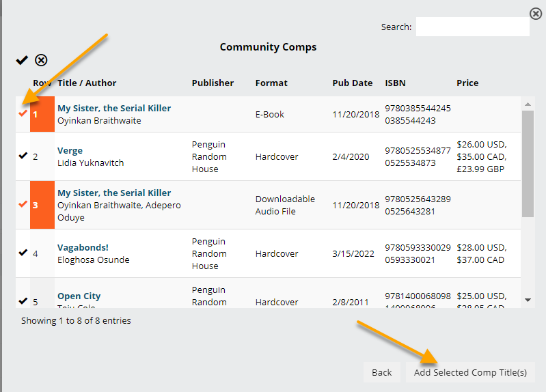Click ISBN 9780593330029
Image resolution: width=546 pixels, height=392 pixels.
tap(418, 247)
